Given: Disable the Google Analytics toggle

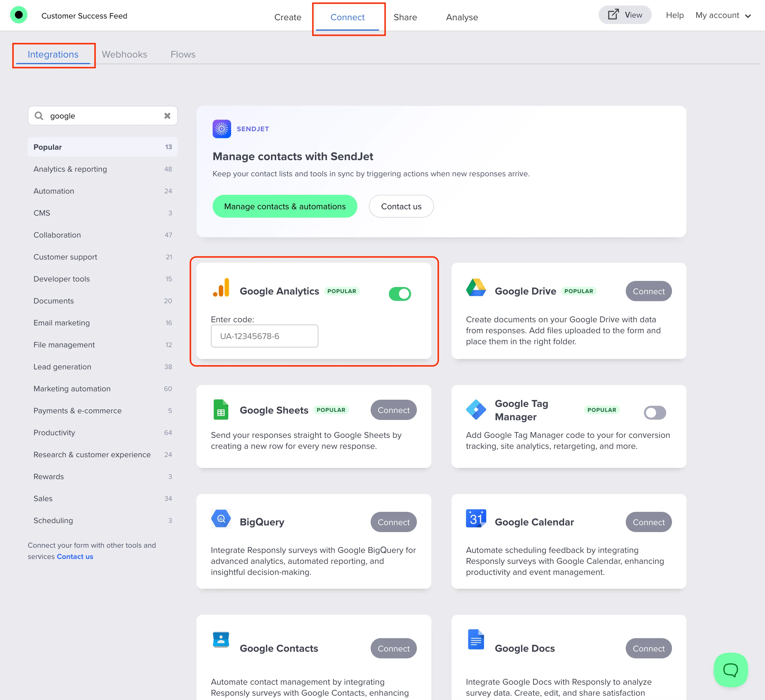Looking at the screenshot, I should click(x=400, y=294).
